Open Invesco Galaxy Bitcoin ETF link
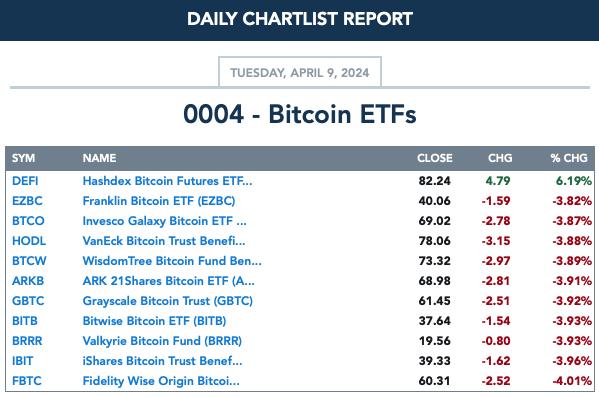 [165, 221]
